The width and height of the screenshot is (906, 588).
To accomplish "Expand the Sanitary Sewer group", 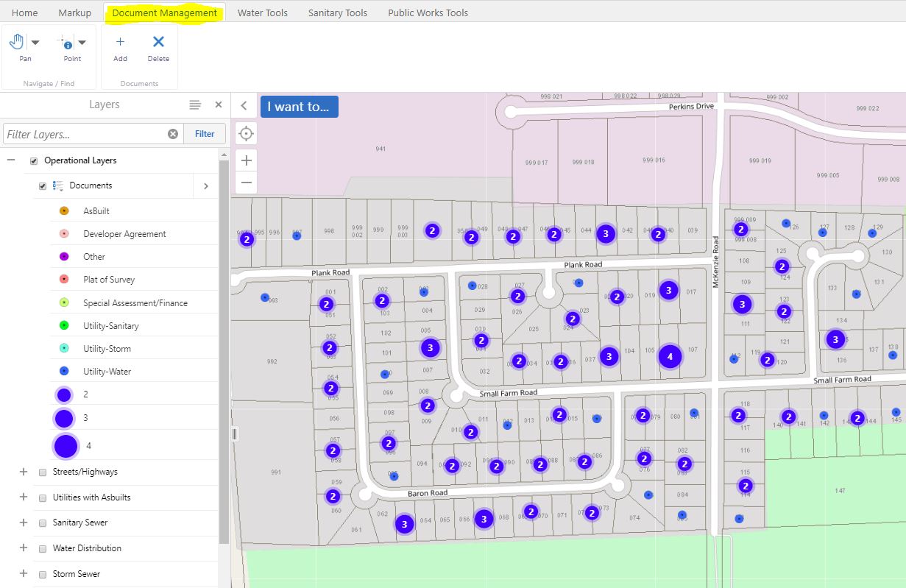I will 23,523.
